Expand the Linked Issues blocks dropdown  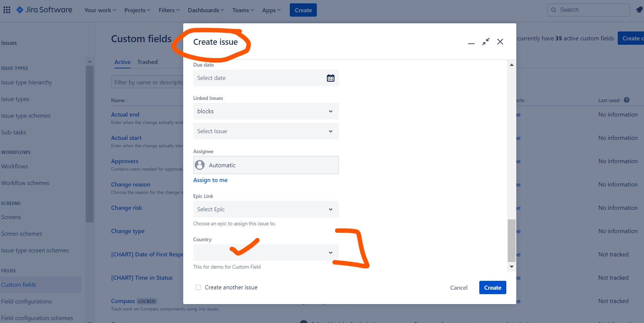click(266, 111)
